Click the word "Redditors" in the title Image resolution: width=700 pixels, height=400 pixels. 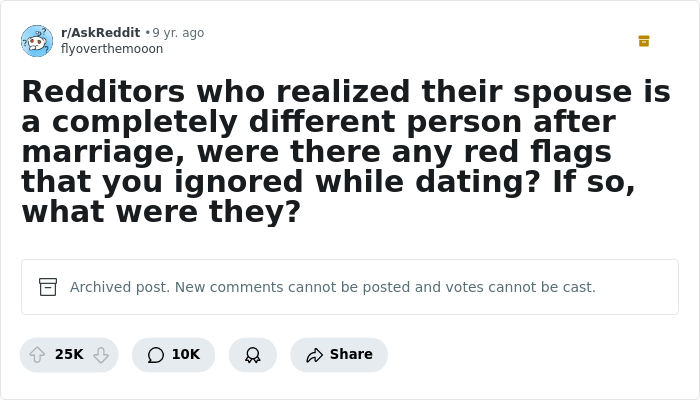[103, 92]
